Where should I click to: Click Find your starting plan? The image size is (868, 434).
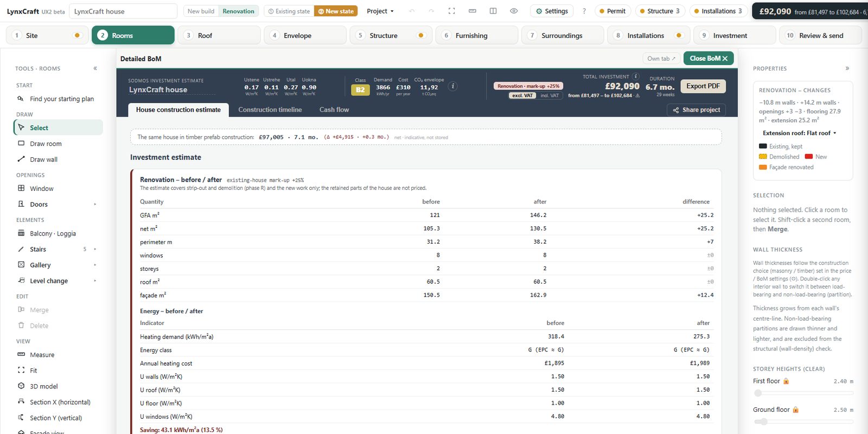(58, 99)
